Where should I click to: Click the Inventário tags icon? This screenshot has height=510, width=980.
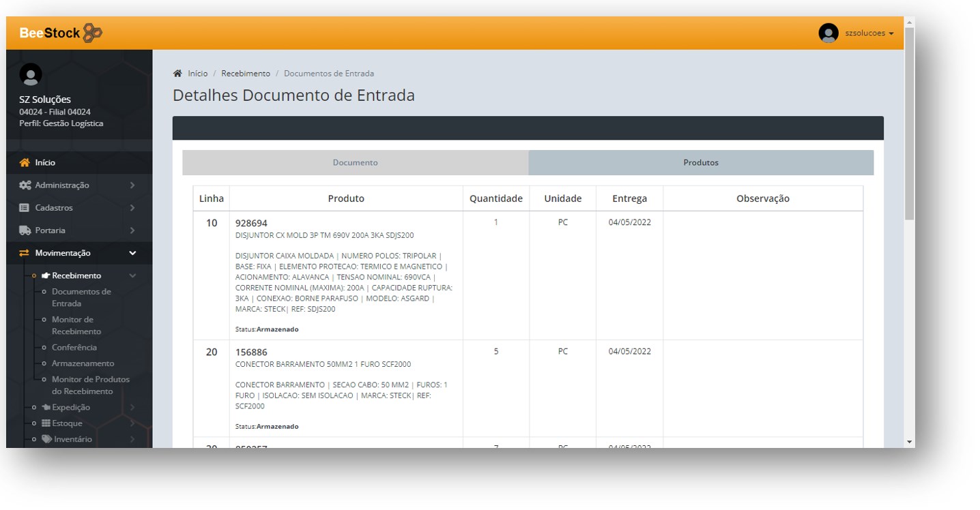tap(46, 439)
